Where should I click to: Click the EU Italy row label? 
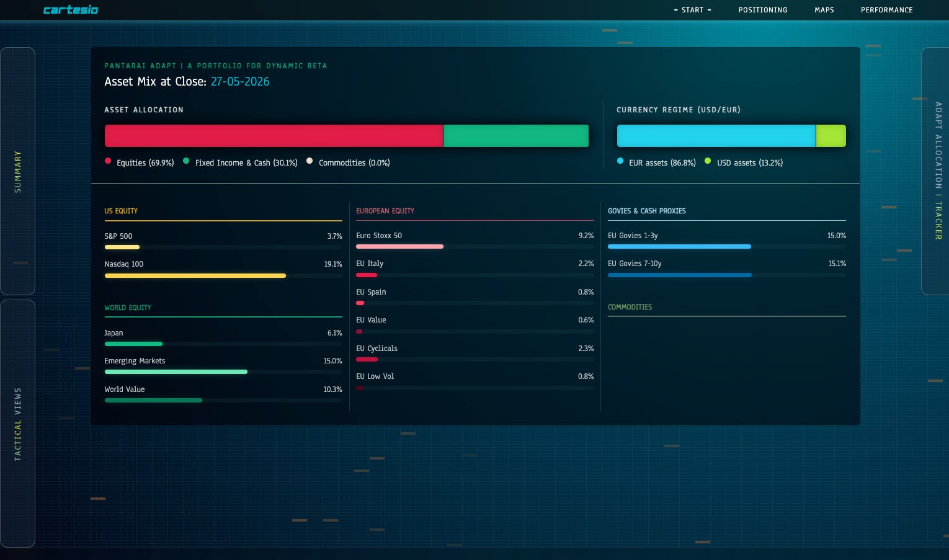click(370, 264)
